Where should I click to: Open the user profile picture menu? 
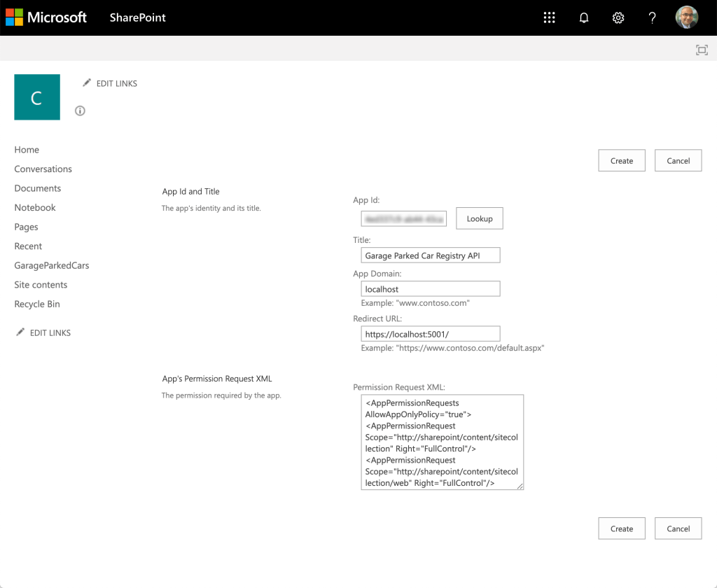(686, 18)
